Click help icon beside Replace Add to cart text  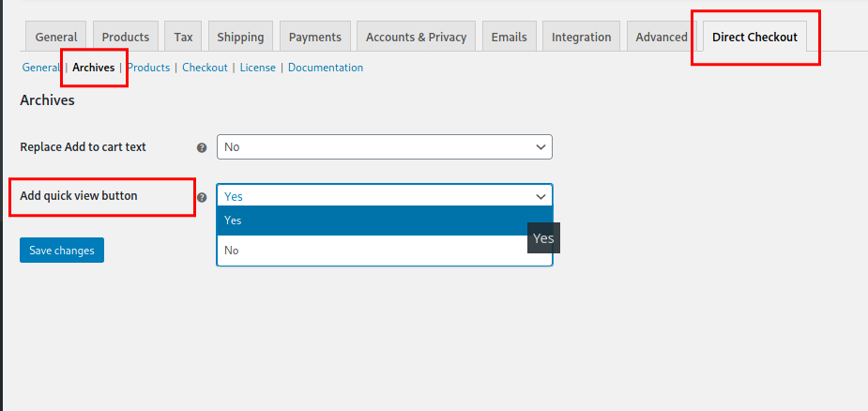(202, 147)
